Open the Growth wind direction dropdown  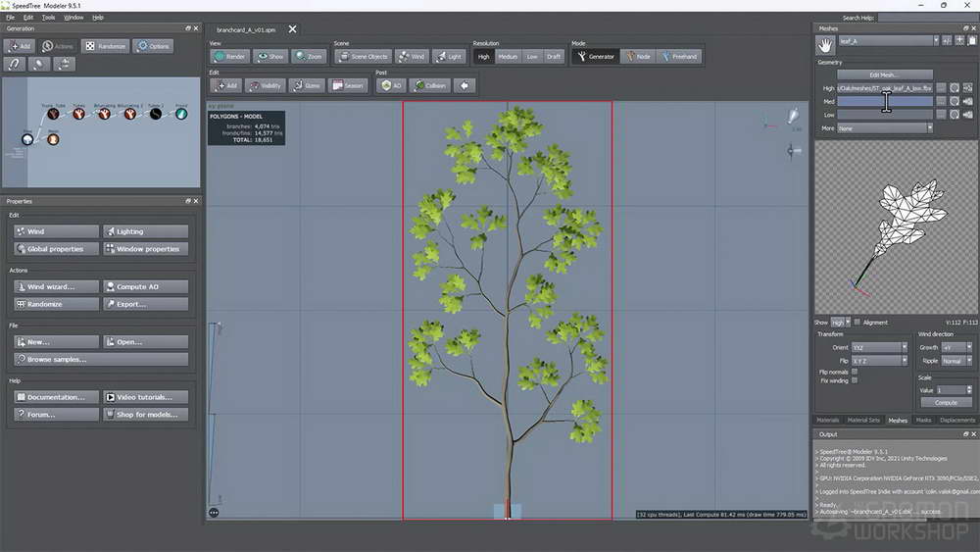956,348
